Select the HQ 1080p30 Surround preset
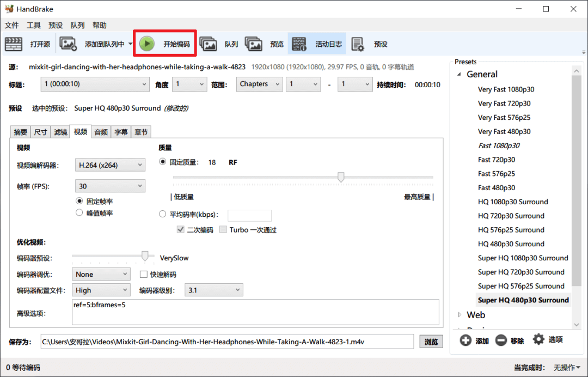Screen dimensions: 588x377 coord(513,202)
